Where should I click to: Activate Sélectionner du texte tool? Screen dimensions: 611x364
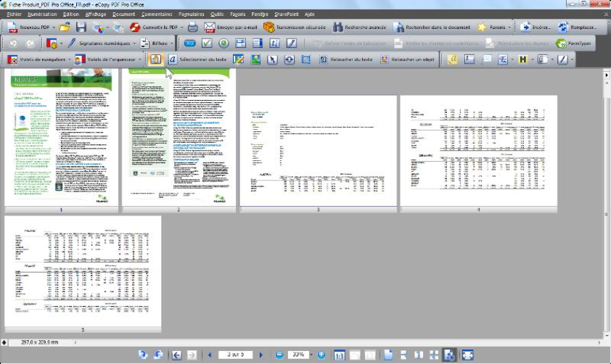coord(197,59)
